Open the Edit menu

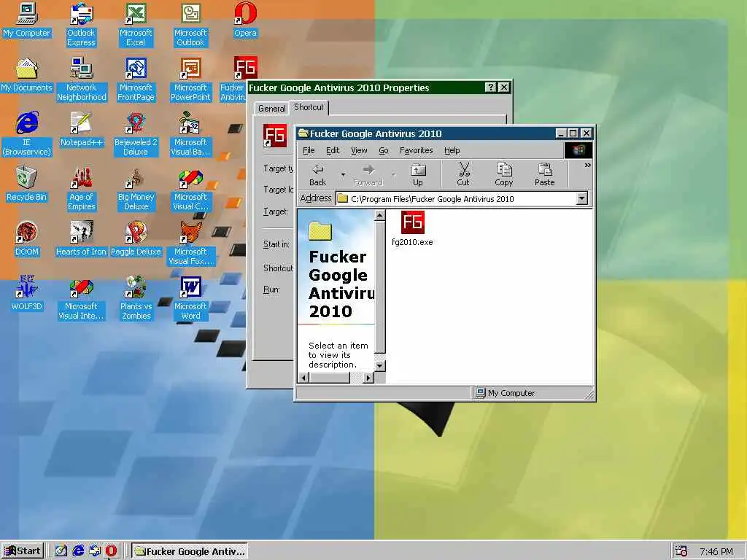click(x=333, y=150)
